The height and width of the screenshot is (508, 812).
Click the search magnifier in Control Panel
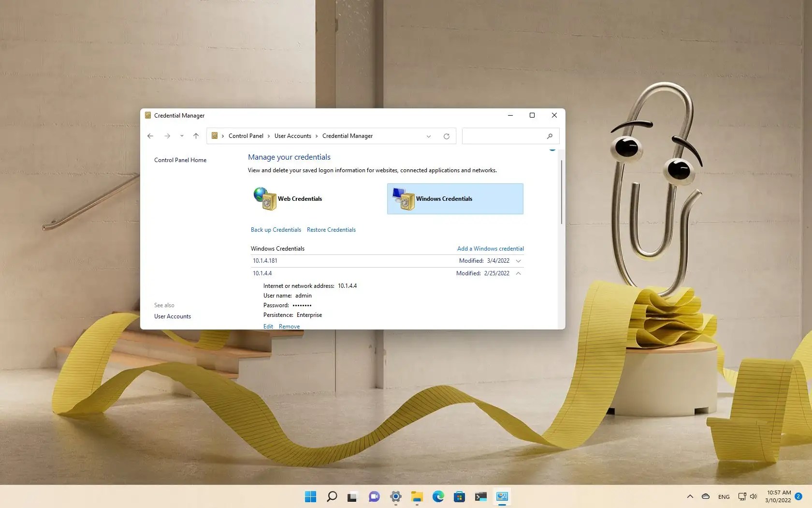[x=550, y=136]
